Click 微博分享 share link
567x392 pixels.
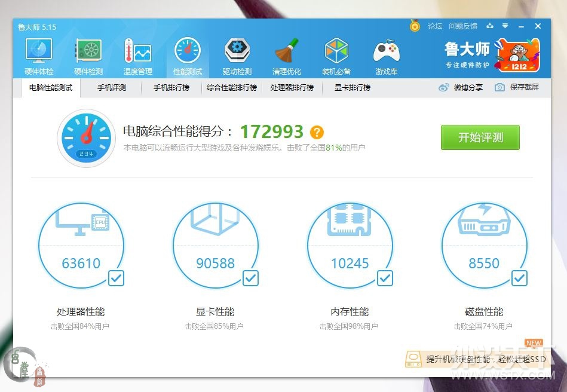point(468,87)
